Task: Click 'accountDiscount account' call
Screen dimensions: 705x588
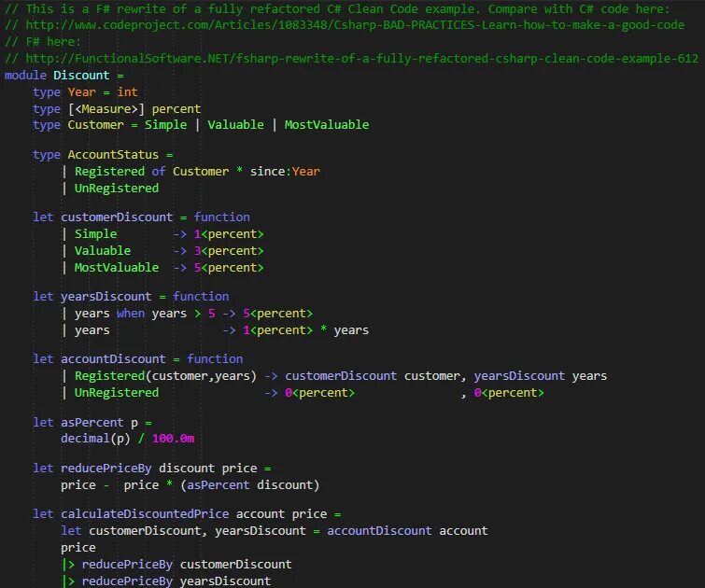Action: click(407, 531)
